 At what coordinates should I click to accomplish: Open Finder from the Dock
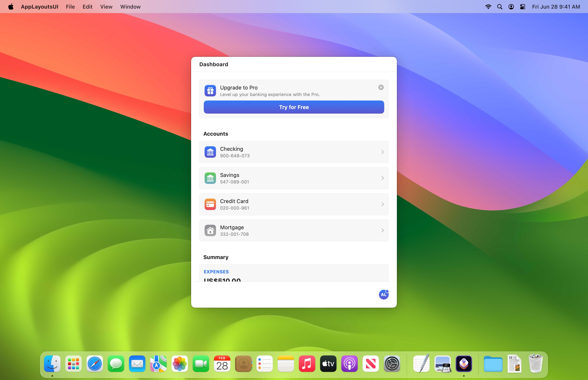(x=52, y=363)
